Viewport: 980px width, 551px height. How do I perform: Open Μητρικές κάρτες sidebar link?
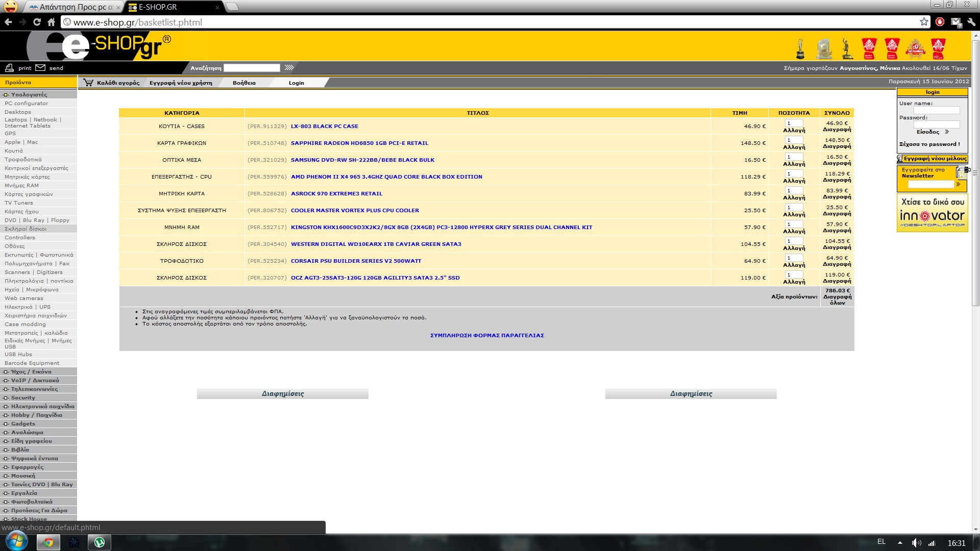pos(27,177)
